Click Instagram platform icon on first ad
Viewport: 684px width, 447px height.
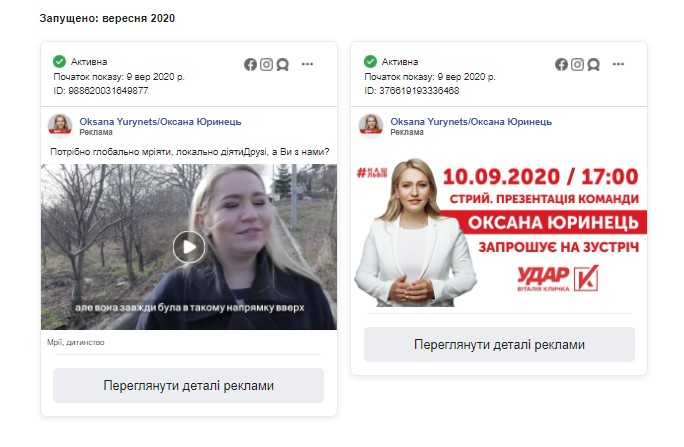coord(267,65)
